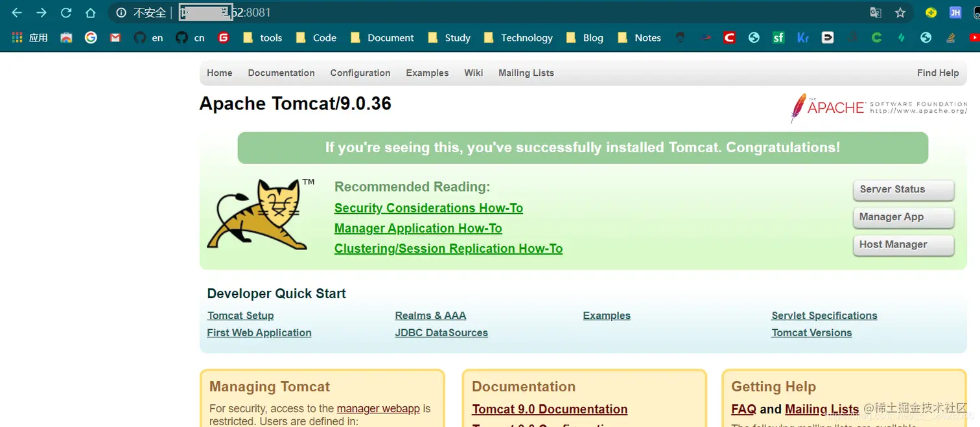The width and height of the screenshot is (980, 427).
Task: Open the JDBC DataSources link
Action: pos(441,332)
